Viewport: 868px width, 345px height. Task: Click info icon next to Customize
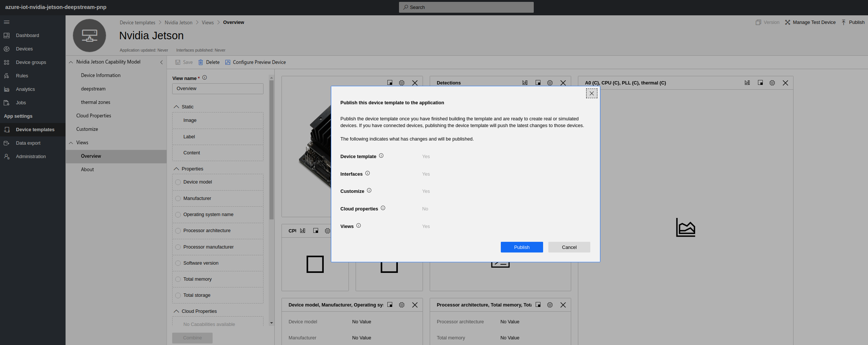pos(369,191)
